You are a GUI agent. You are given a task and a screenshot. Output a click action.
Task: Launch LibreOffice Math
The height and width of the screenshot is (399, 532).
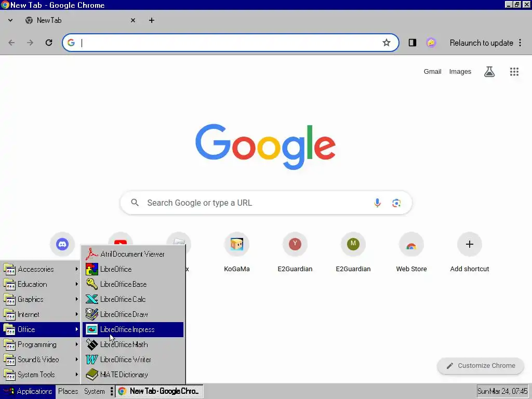click(133, 345)
